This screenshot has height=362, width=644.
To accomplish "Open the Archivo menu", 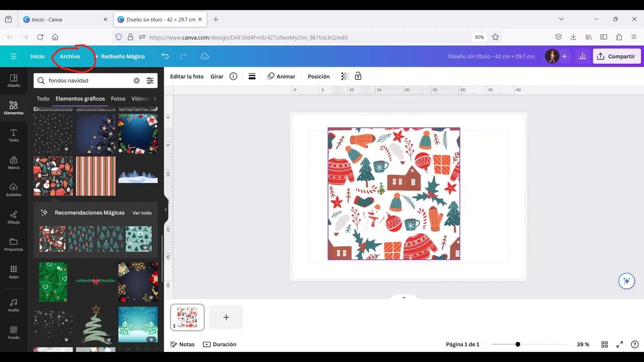I will 69,56.
